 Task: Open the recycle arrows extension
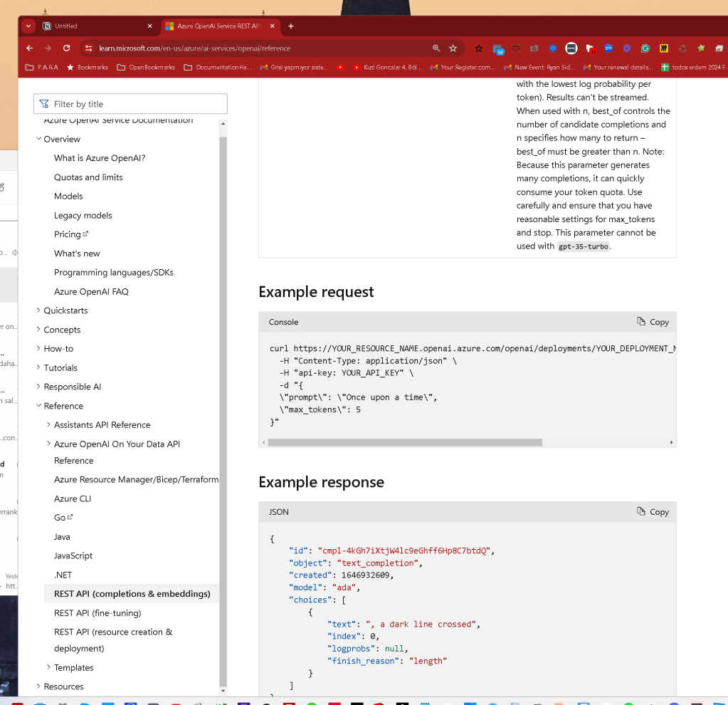(682, 48)
